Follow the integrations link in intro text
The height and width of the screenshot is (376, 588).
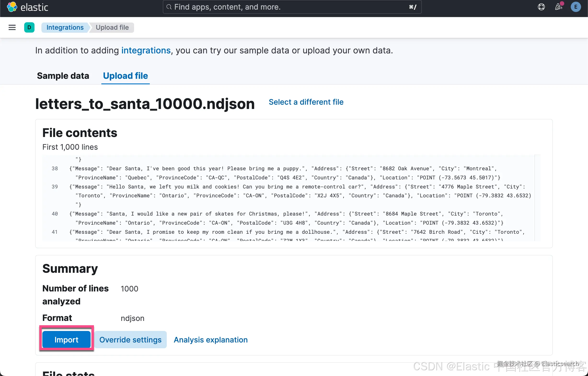[x=146, y=50]
